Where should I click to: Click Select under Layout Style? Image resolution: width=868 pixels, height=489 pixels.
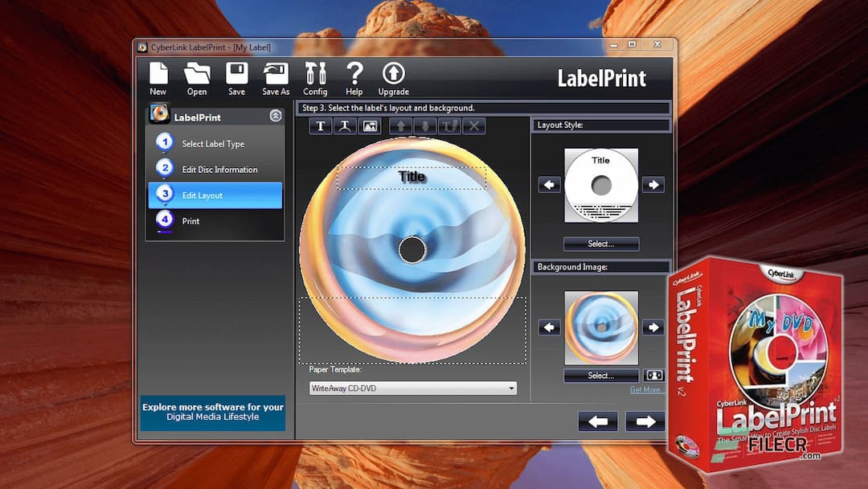click(x=600, y=244)
